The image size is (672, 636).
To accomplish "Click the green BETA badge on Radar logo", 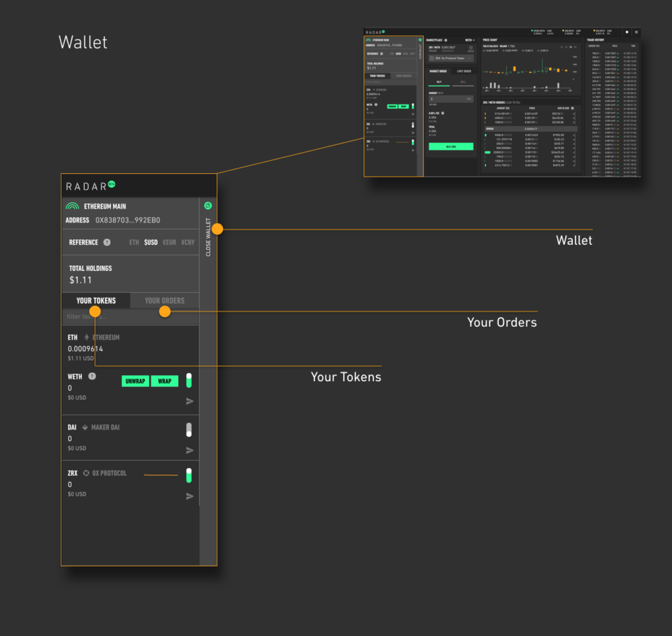I will (x=112, y=184).
